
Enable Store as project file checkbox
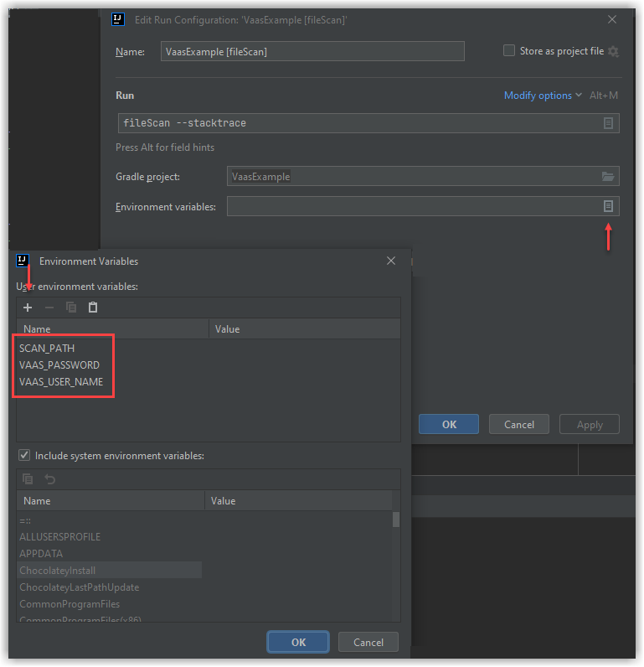(x=509, y=50)
